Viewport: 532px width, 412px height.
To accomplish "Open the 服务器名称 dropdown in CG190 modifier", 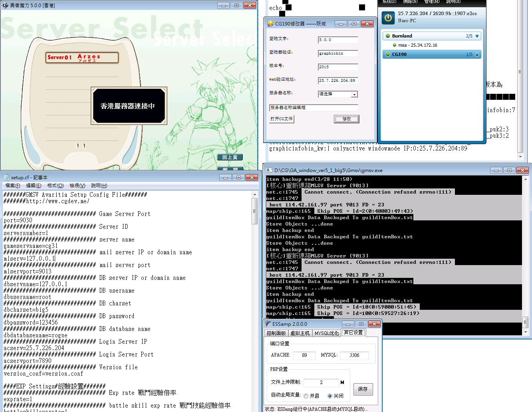I will [x=354, y=95].
